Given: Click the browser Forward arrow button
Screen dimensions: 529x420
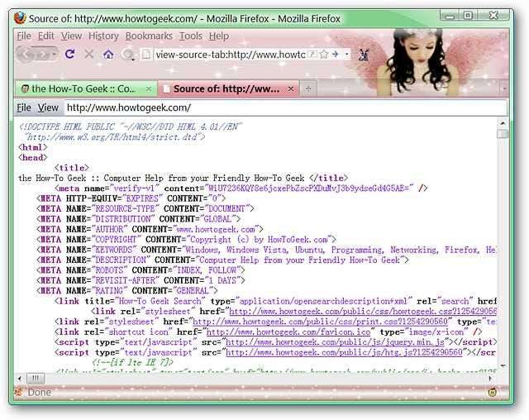Looking at the screenshot, I should click(41, 55).
